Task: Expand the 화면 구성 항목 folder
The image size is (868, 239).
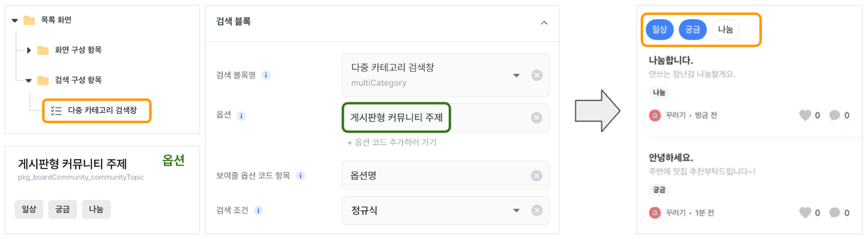Action: pyautogui.click(x=29, y=50)
